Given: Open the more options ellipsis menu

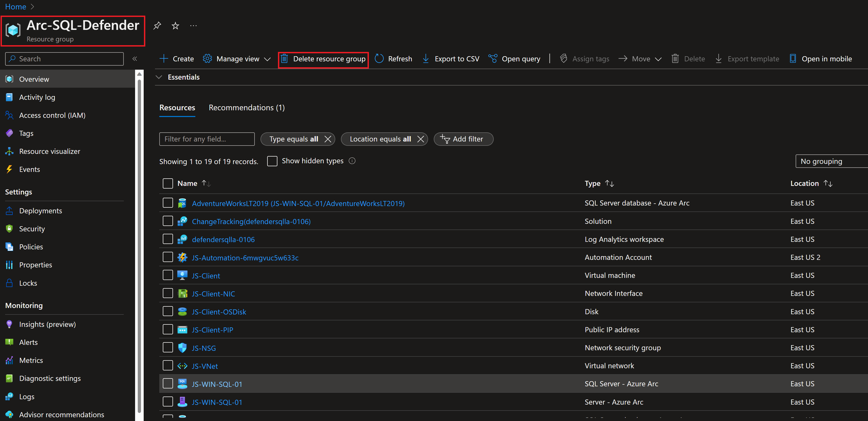Looking at the screenshot, I should click(193, 26).
